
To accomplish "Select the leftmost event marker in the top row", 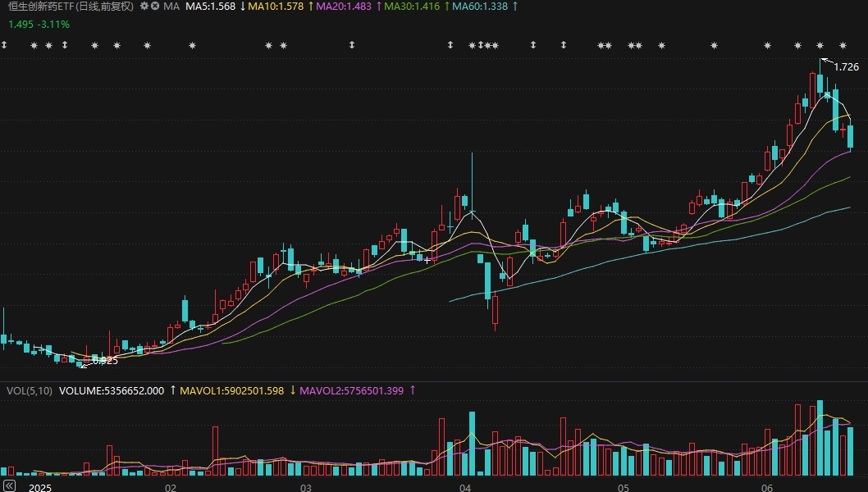I will (4, 45).
